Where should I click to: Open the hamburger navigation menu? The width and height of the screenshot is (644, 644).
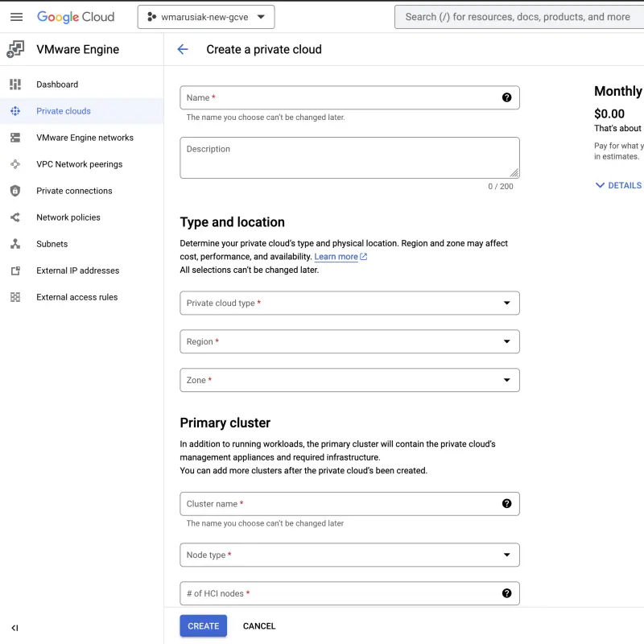pyautogui.click(x=16, y=17)
